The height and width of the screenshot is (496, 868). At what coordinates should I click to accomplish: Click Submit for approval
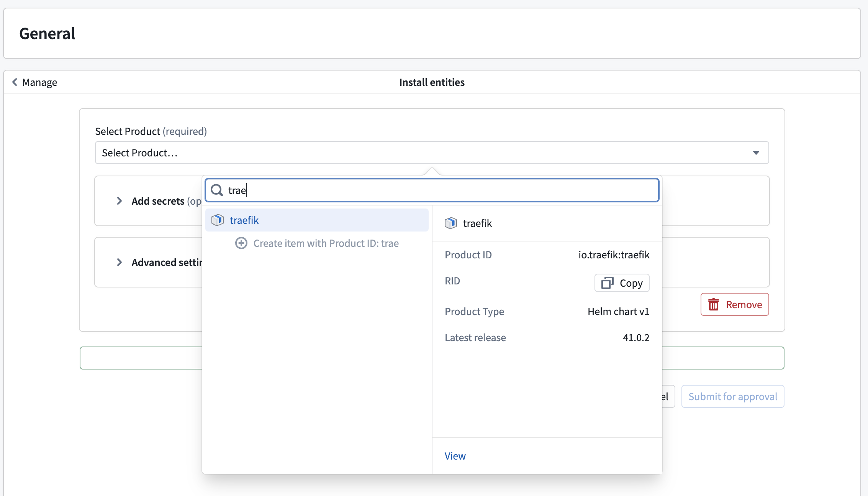(x=733, y=396)
